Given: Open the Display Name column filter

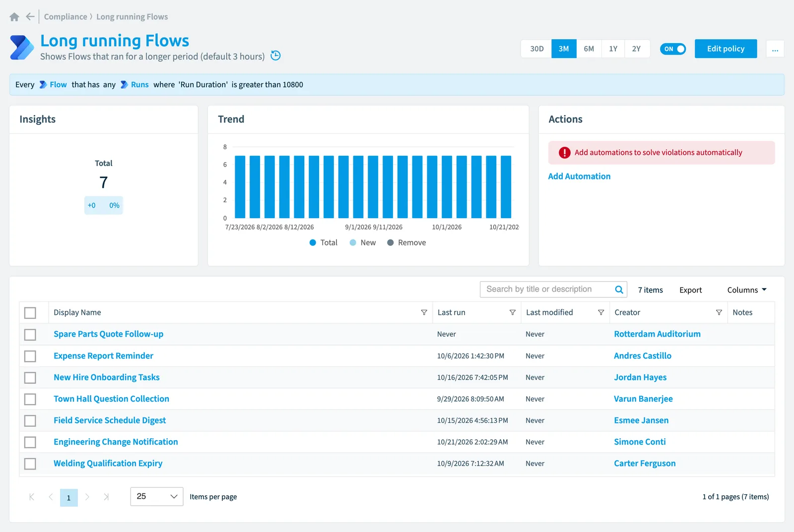Looking at the screenshot, I should 424,312.
